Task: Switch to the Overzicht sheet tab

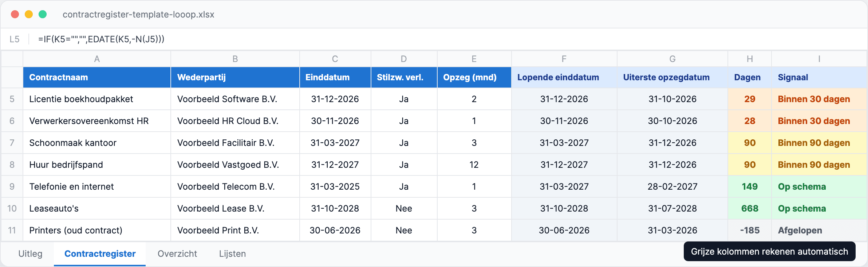Action: coord(177,254)
